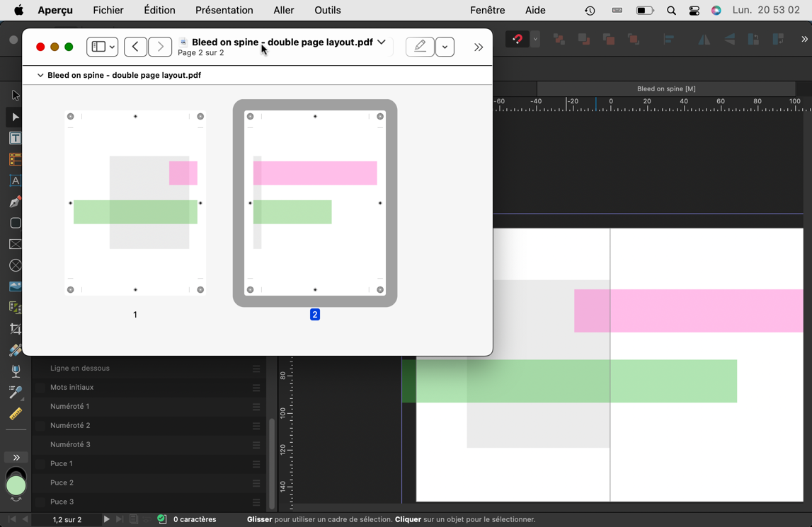Pick the Rounded Rectangle shape tool
The height and width of the screenshot is (527, 812).
point(15,224)
